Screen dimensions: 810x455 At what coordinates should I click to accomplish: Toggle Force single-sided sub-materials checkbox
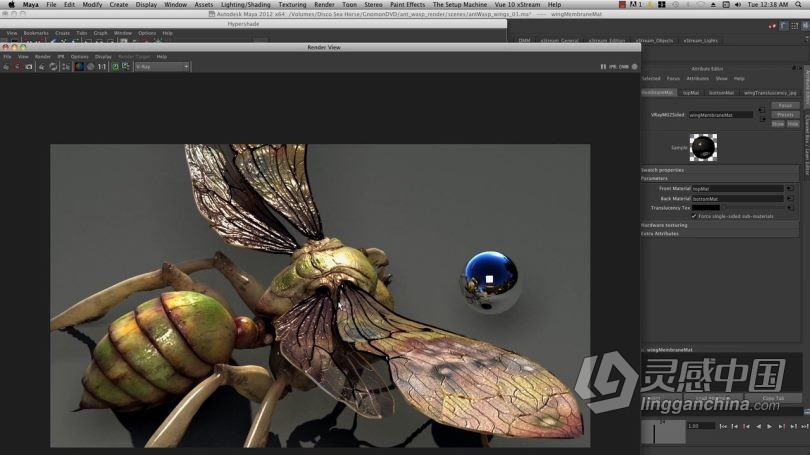pyautogui.click(x=694, y=216)
